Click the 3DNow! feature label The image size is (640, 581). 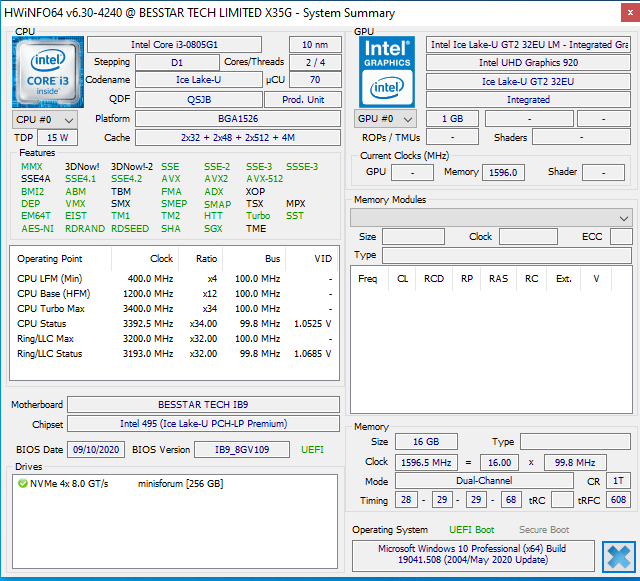click(x=82, y=167)
